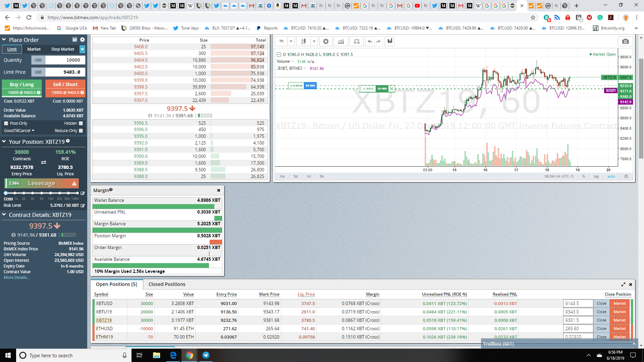Viewport: 644px width, 362px height.
Task: Open chart properties gear in toolbar
Action: (x=326, y=41)
